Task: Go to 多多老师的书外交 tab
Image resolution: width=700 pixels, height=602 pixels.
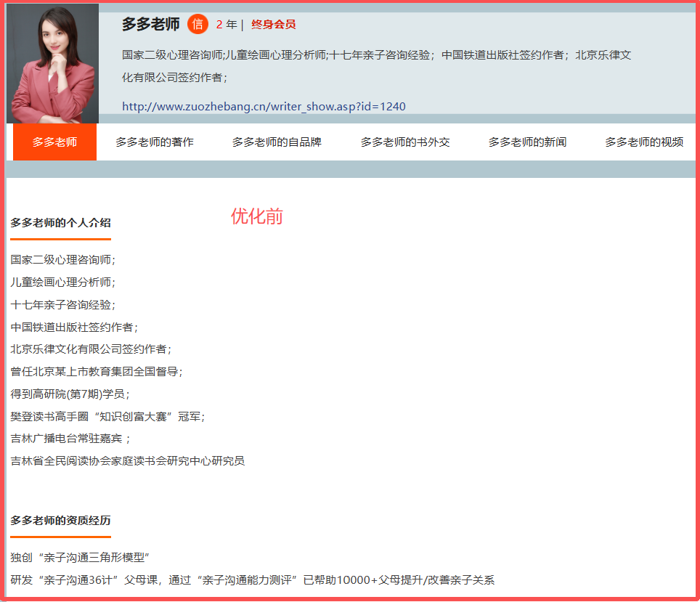Action: tap(405, 142)
